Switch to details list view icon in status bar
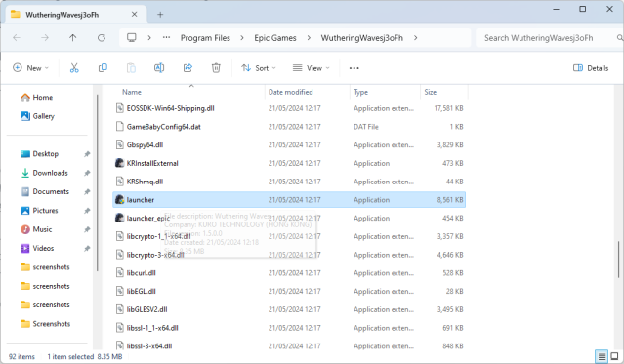The width and height of the screenshot is (624, 364). pyautogui.click(x=602, y=356)
